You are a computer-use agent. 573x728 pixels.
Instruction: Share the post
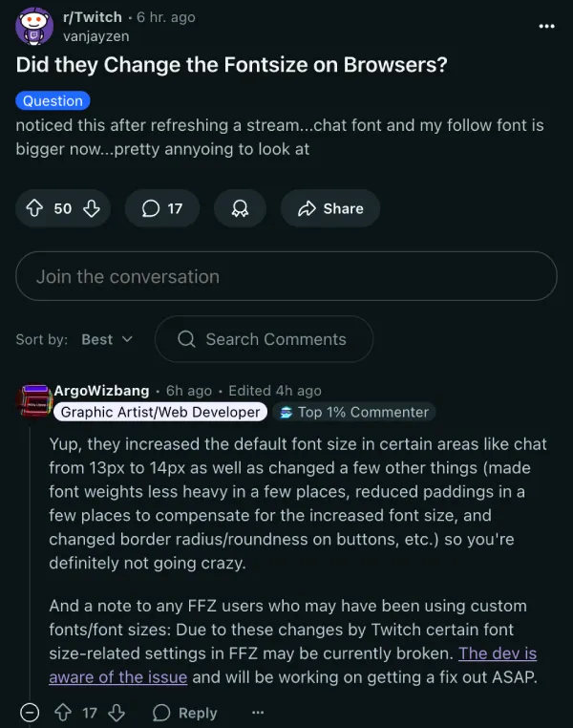pos(330,208)
